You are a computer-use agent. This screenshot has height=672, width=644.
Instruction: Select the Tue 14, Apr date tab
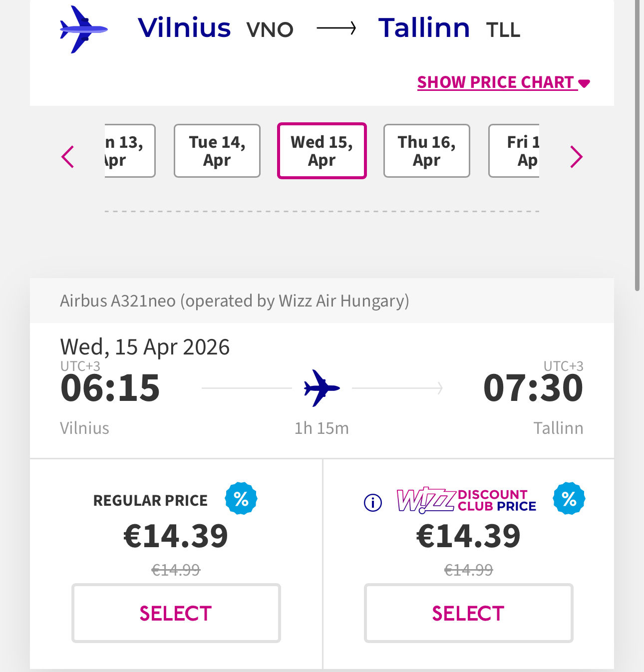tap(217, 151)
